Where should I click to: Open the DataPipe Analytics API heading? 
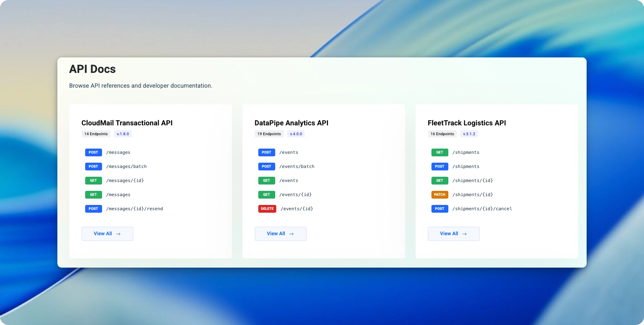291,123
